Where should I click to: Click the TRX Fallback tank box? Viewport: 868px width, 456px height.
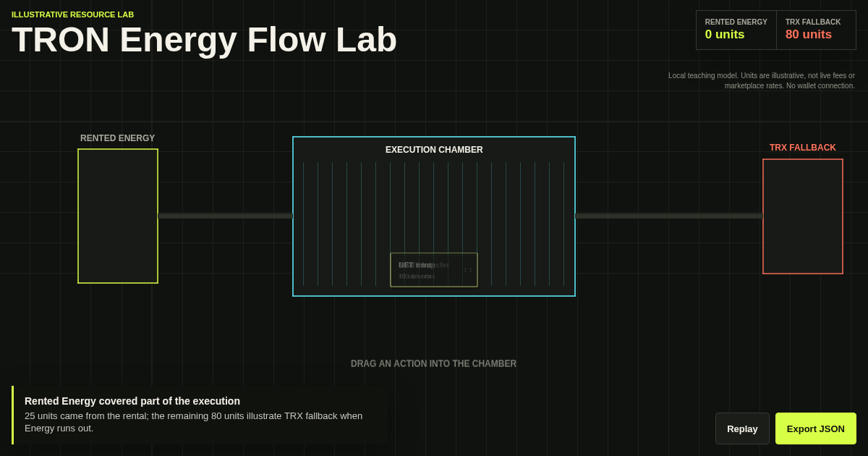[x=803, y=216]
